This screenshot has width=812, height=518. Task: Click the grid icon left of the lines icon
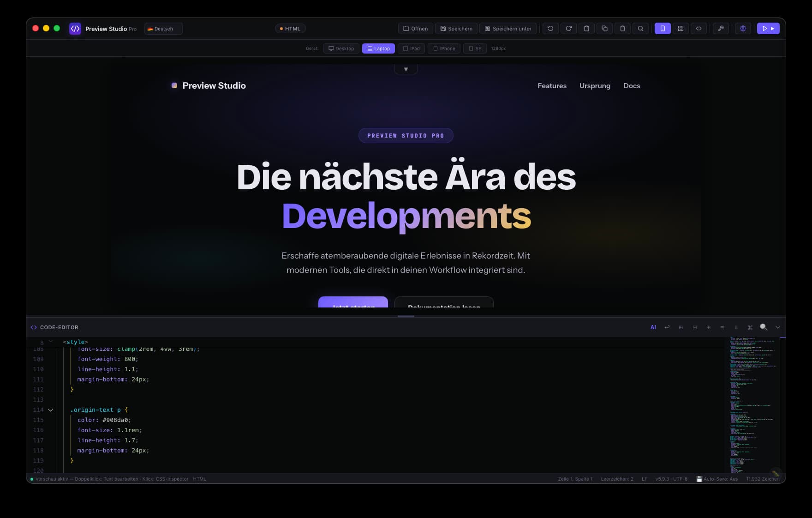point(708,327)
